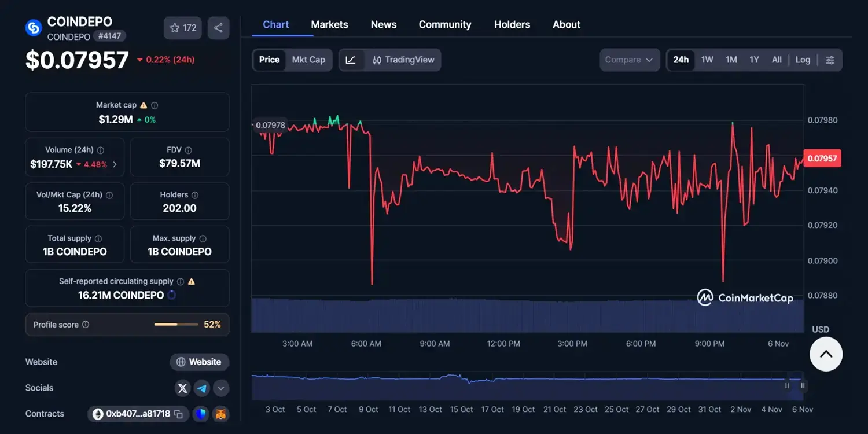
Task: Click the MetaMask fox icon
Action: pyautogui.click(x=220, y=414)
